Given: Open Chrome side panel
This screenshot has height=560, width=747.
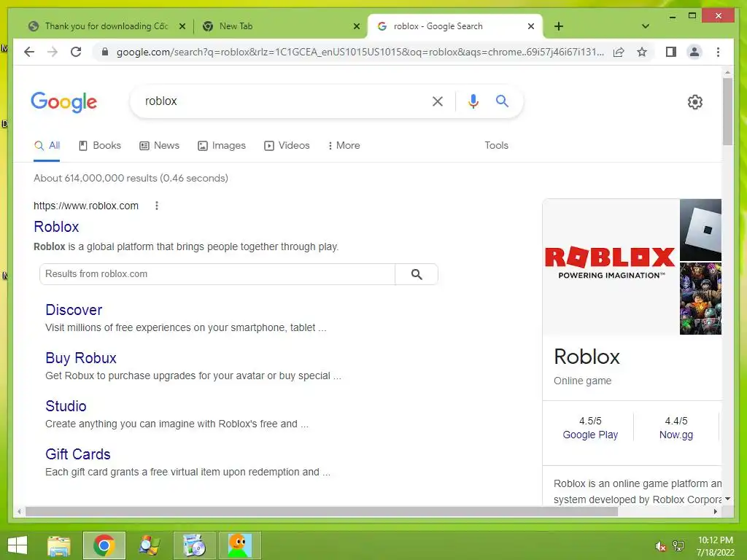Looking at the screenshot, I should 671,52.
